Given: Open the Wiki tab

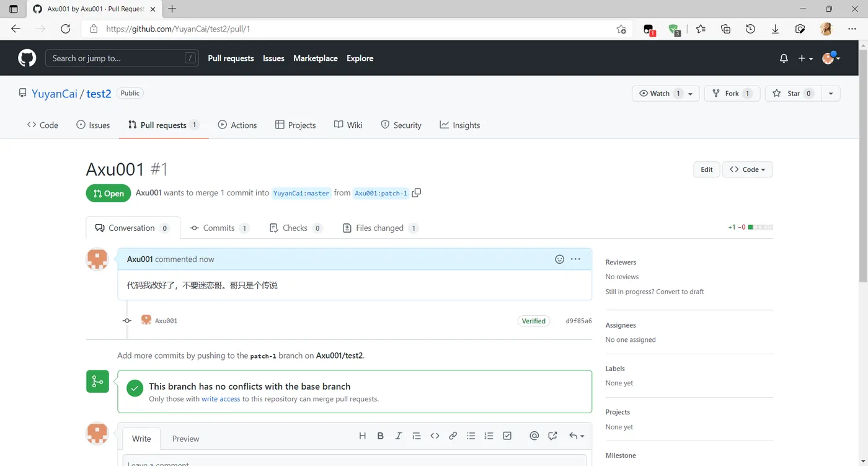Looking at the screenshot, I should [x=348, y=125].
